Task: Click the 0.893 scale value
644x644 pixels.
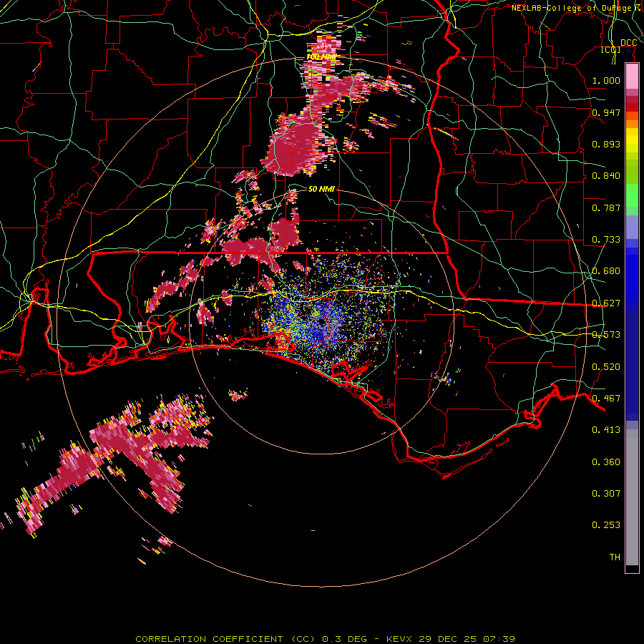Action: tap(606, 144)
